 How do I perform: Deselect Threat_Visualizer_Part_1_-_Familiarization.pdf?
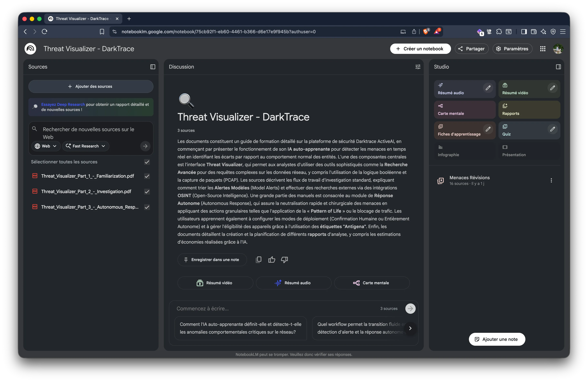pos(147,176)
